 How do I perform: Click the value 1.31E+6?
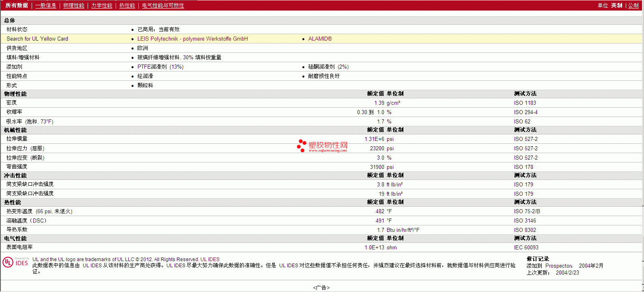click(x=374, y=139)
